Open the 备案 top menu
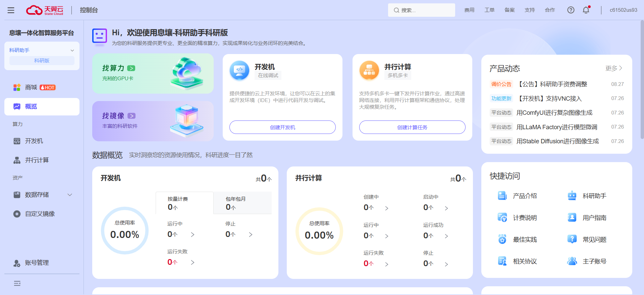644x295 pixels. [x=509, y=10]
